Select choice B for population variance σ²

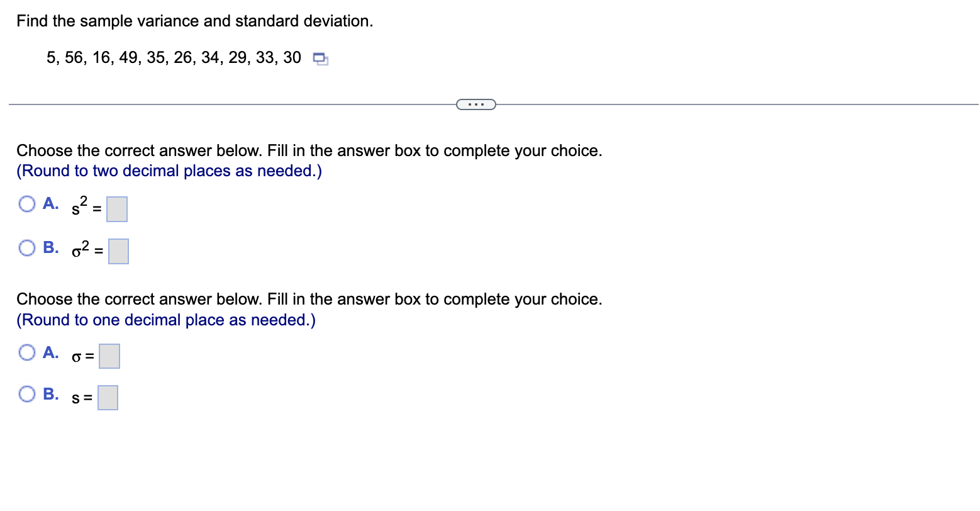26,247
